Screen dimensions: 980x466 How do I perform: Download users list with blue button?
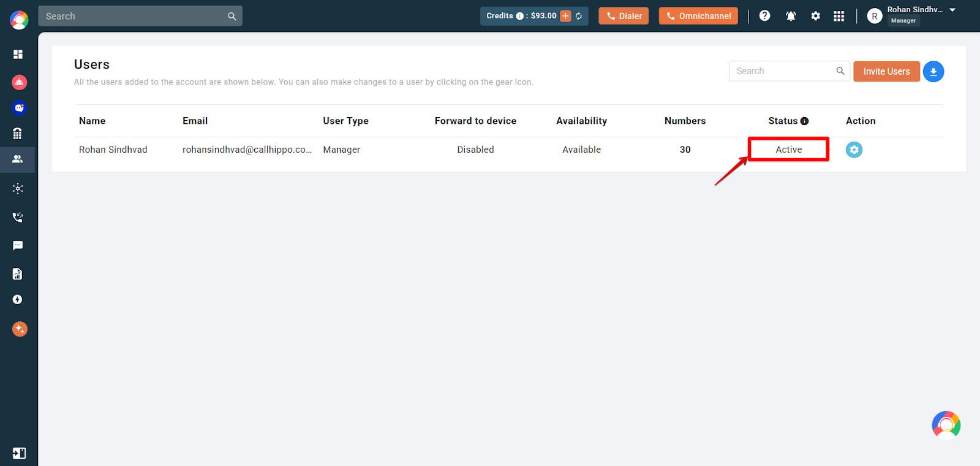click(x=933, y=72)
